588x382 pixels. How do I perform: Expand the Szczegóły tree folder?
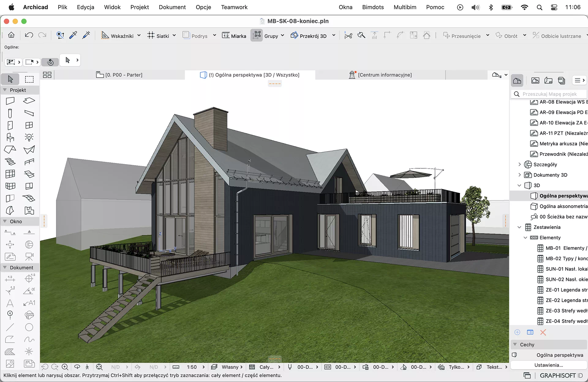tap(519, 165)
